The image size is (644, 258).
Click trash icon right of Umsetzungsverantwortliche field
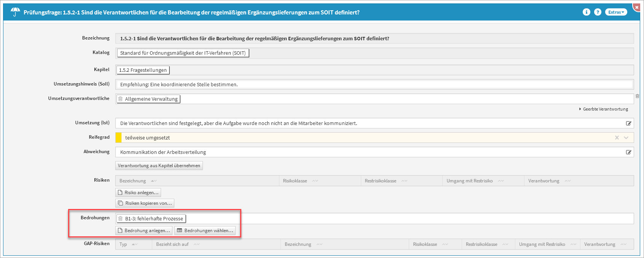[x=637, y=97]
